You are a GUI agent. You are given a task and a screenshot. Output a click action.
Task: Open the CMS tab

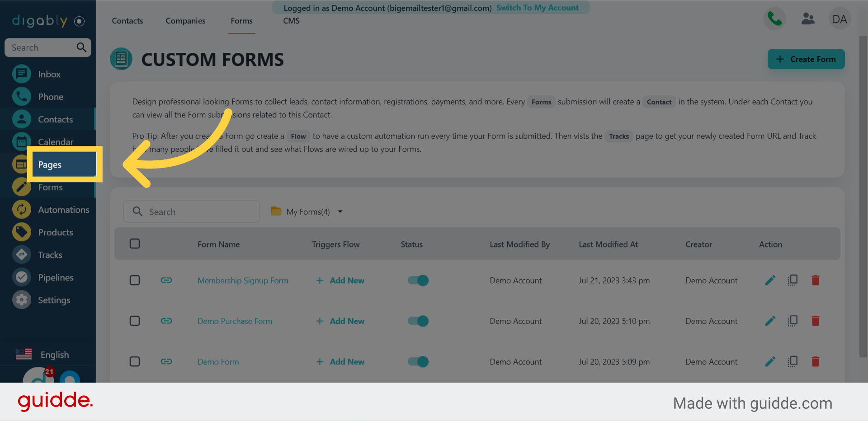pyautogui.click(x=291, y=21)
